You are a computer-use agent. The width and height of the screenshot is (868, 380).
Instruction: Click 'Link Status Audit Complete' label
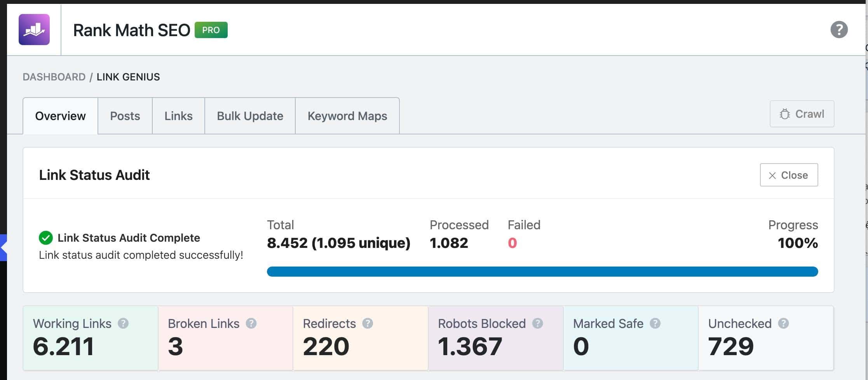(129, 238)
